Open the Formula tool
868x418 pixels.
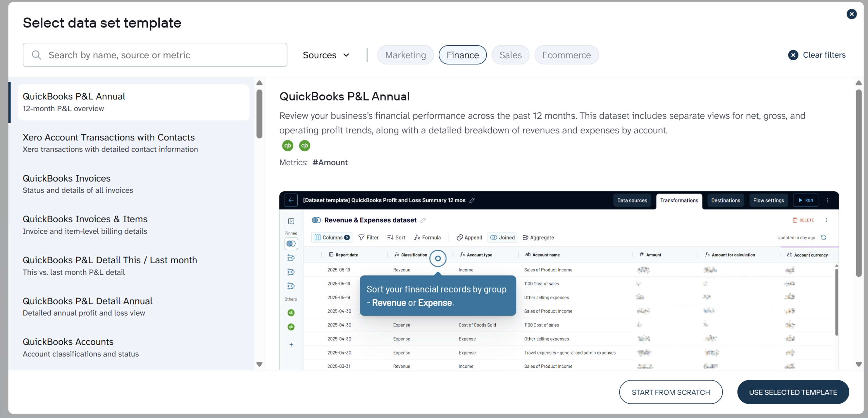click(x=427, y=237)
